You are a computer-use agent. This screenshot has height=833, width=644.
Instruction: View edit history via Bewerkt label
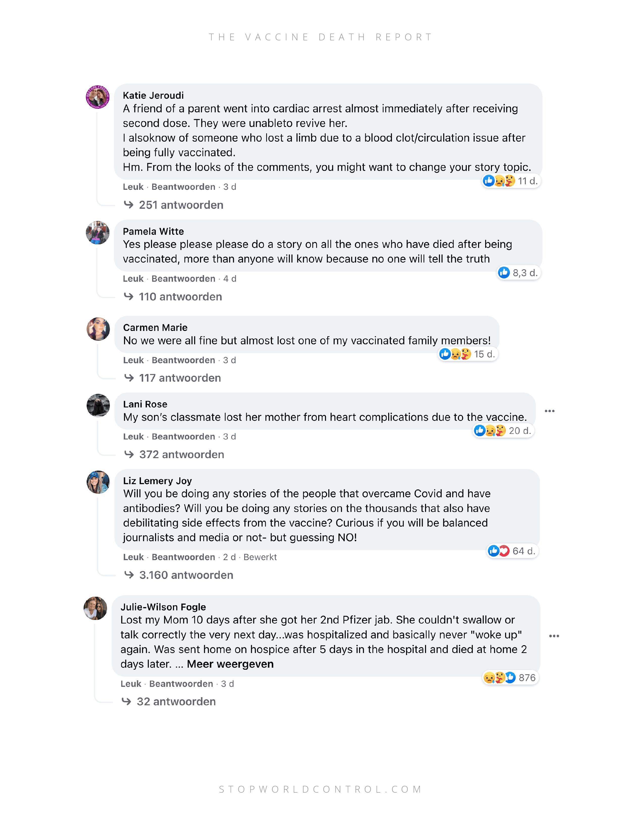(260, 557)
